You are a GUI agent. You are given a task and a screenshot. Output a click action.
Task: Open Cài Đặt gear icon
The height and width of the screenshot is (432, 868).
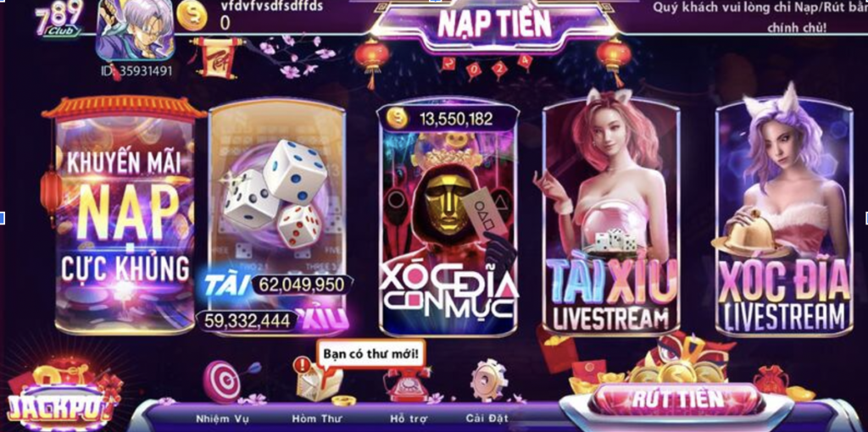pos(489,380)
